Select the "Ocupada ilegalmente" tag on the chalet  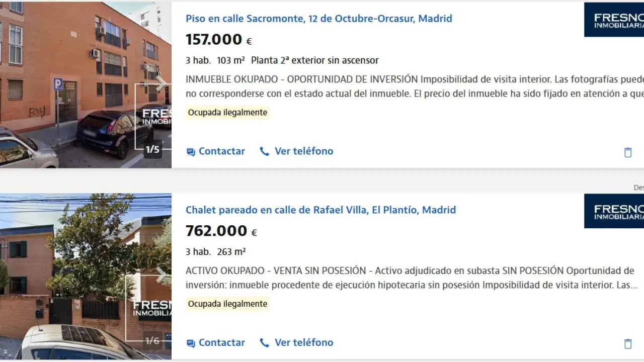click(227, 304)
